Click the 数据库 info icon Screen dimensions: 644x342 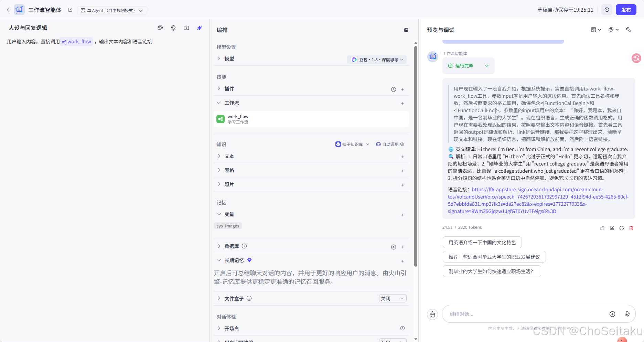[244, 246]
